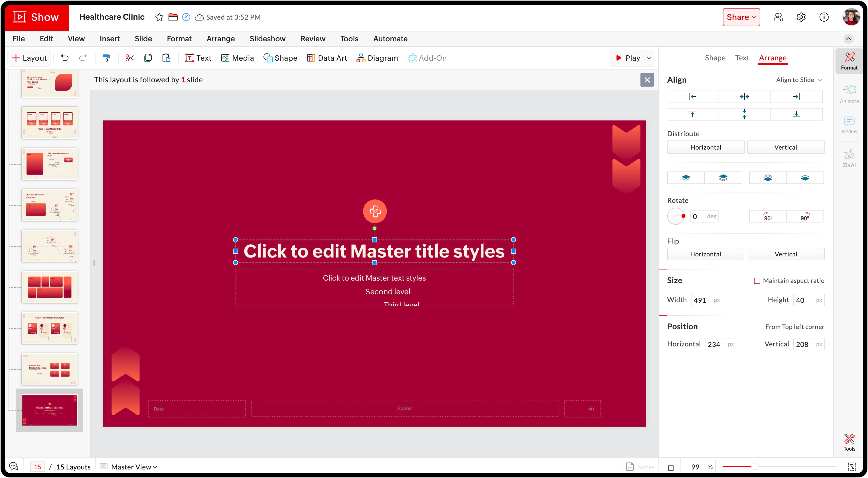This screenshot has width=868, height=478.
Task: Rotate 90 degrees clockwise
Action: click(x=768, y=216)
